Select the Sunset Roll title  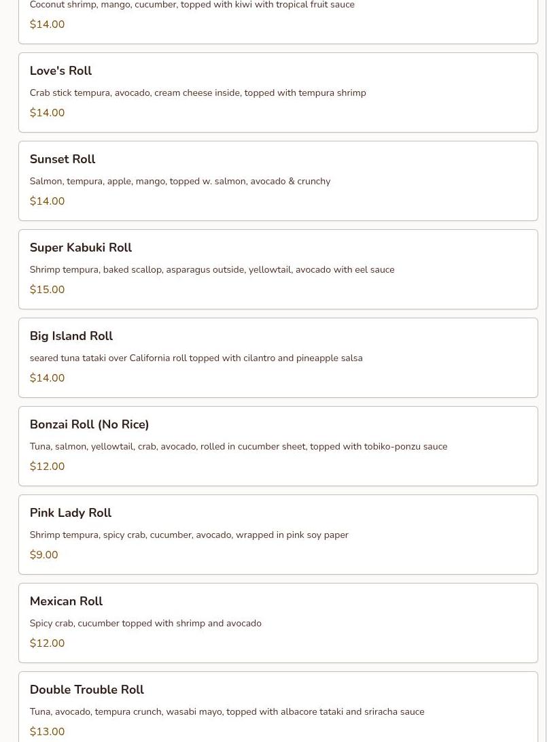click(x=63, y=159)
